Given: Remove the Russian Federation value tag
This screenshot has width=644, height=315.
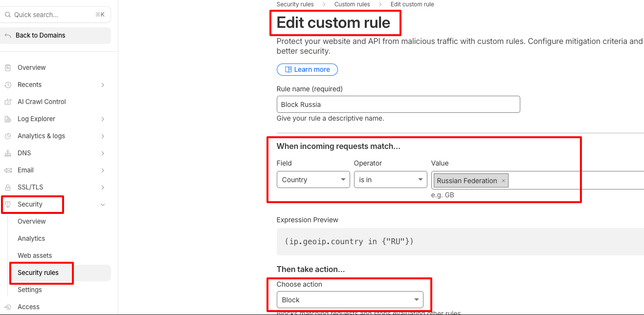Looking at the screenshot, I should point(503,181).
